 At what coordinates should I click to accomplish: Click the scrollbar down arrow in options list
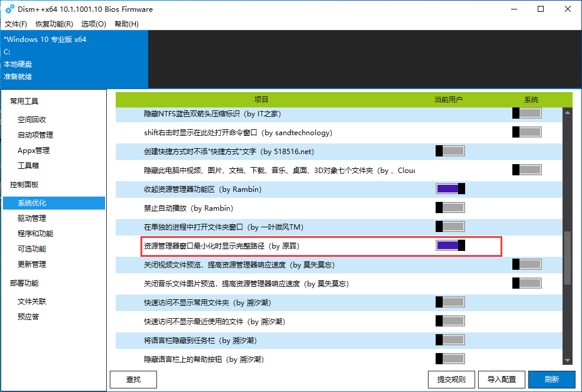567,360
